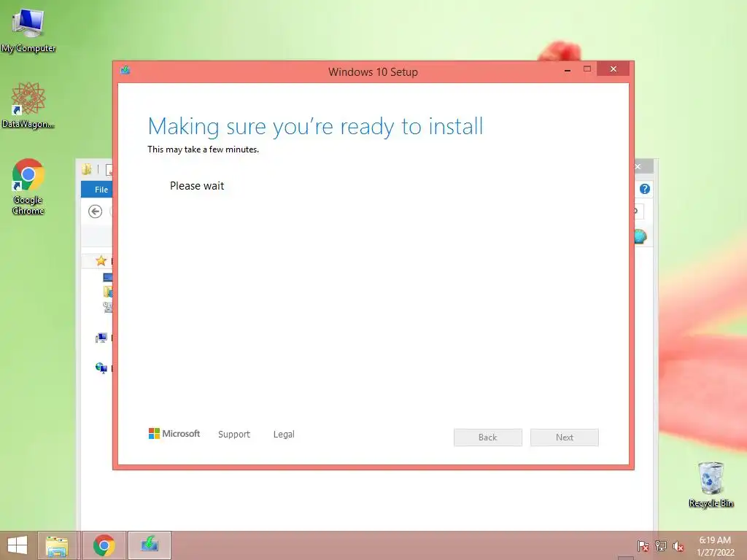
Task: Open the Legal link in setup
Action: pos(284,435)
